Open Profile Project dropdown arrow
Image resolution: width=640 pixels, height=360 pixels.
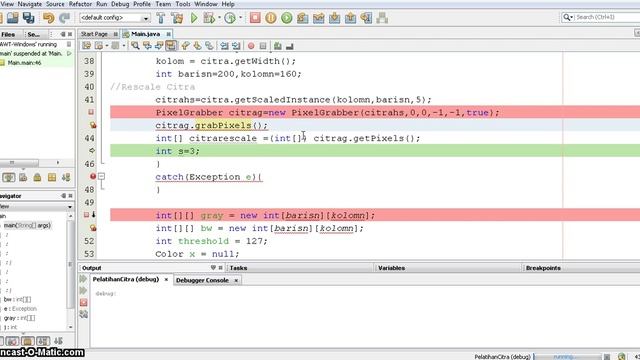click(240, 18)
